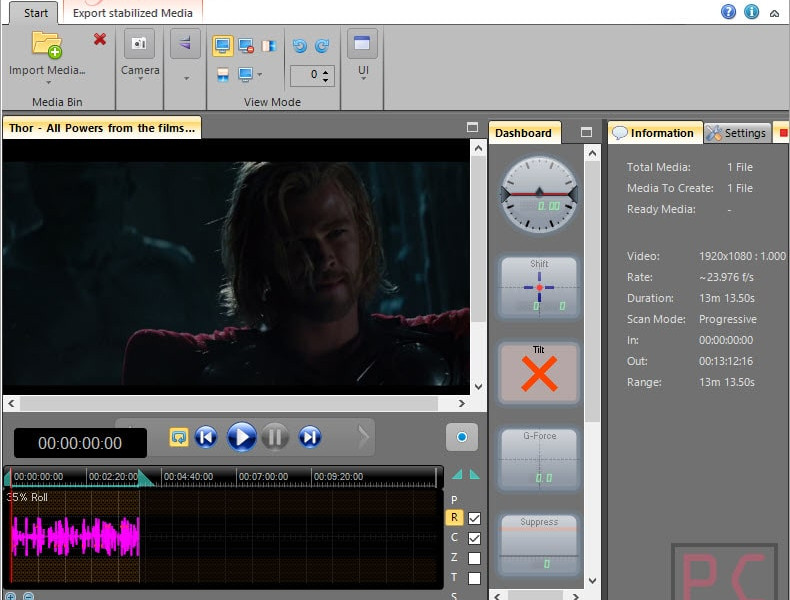Image resolution: width=790 pixels, height=600 pixels.
Task: Click the teal out-point marker on timeline
Action: point(145,478)
